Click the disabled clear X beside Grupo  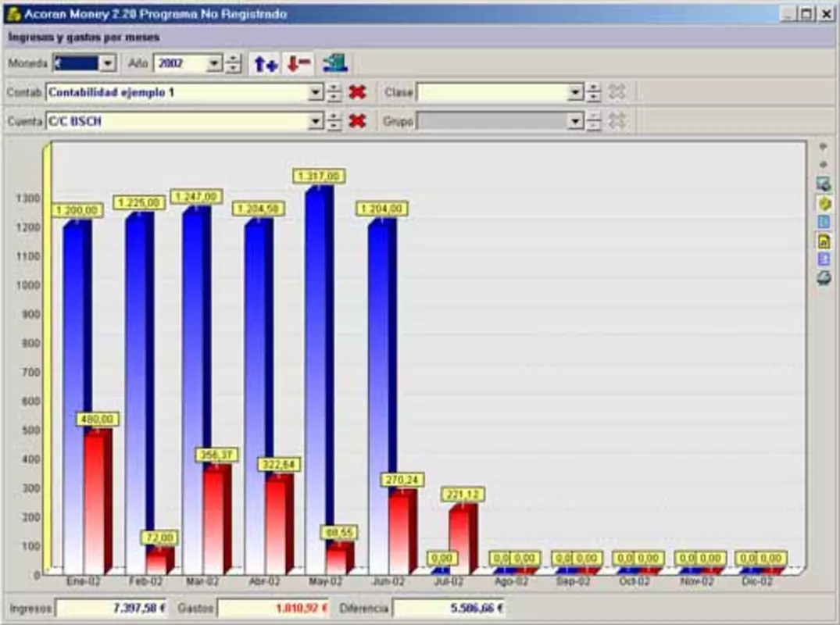617,121
